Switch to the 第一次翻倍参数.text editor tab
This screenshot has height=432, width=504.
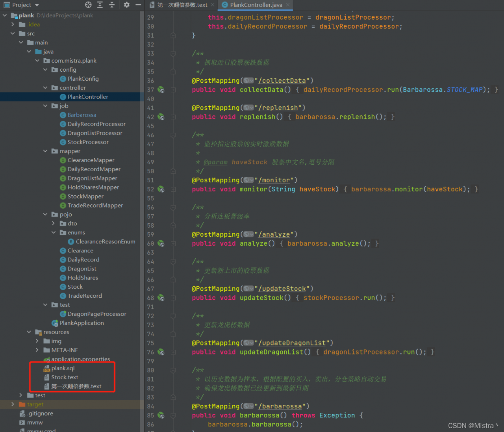click(x=182, y=5)
